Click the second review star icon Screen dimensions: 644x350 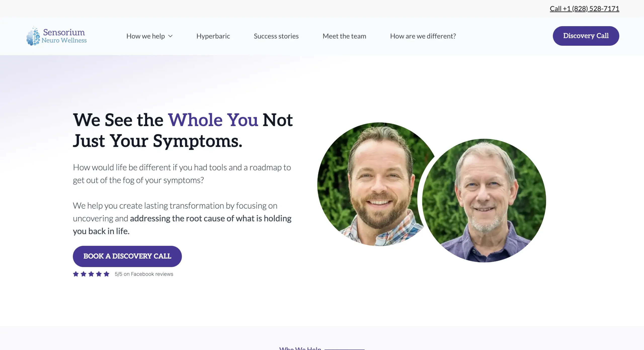[84, 274]
